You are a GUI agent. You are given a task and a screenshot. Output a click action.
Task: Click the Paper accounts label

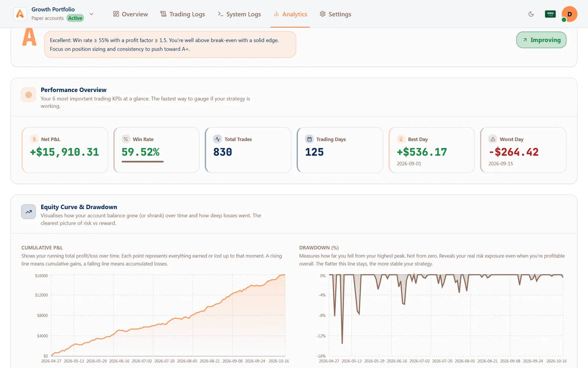pyautogui.click(x=47, y=18)
